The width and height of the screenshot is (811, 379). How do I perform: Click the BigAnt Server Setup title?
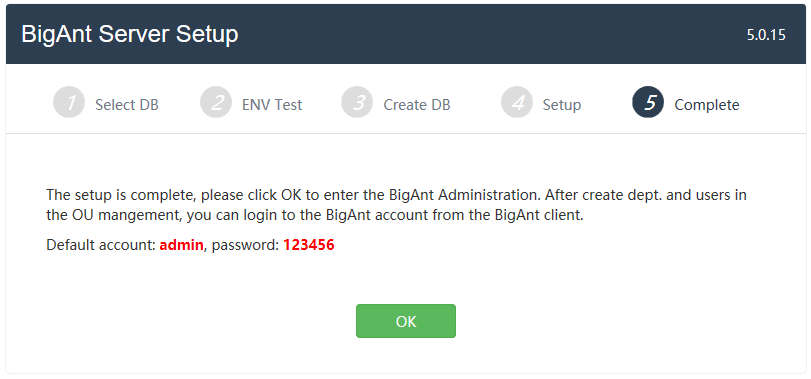tap(130, 35)
